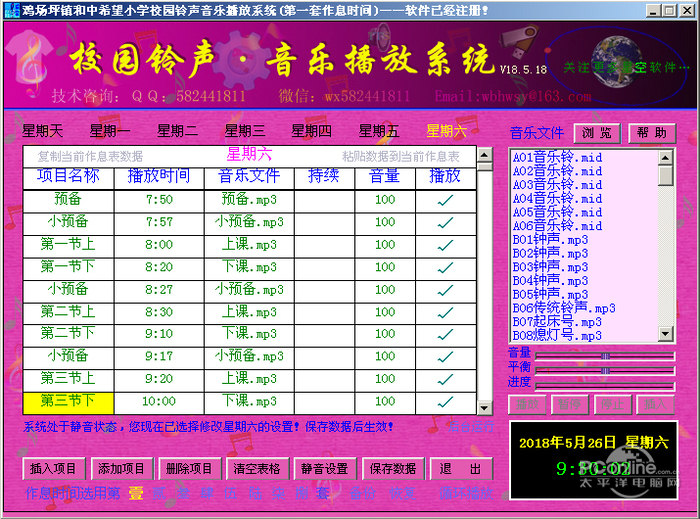The width and height of the screenshot is (700, 519).
Task: Select schedule set 伍
Action: [x=230, y=493]
